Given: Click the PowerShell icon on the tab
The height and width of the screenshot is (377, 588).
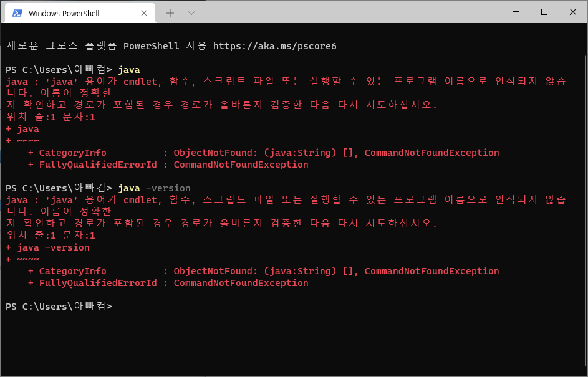Looking at the screenshot, I should (17, 13).
